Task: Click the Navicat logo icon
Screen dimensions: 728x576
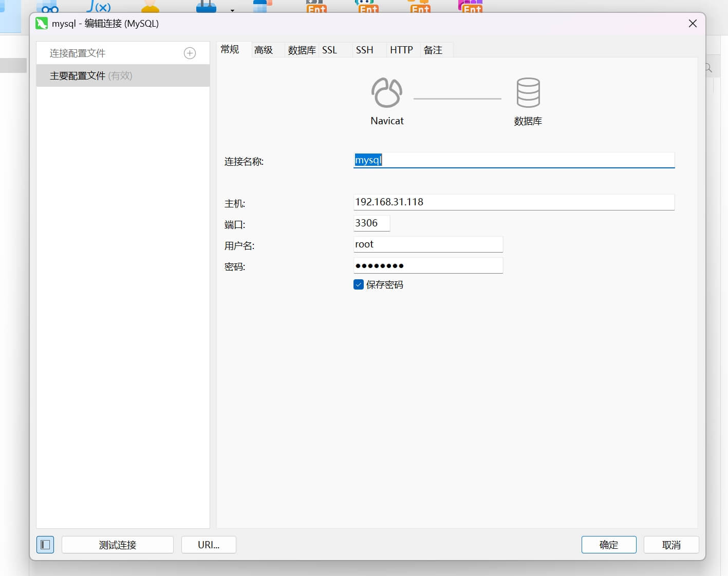Action: click(387, 92)
